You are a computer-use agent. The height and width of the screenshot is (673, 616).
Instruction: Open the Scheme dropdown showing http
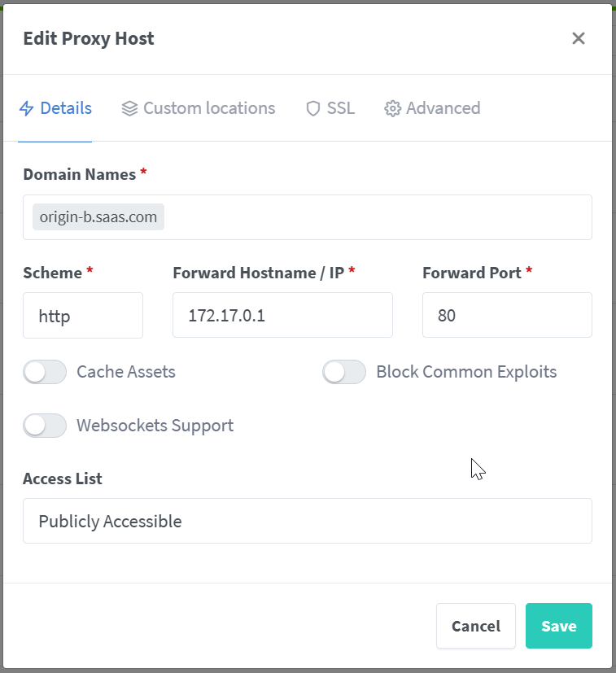(x=82, y=315)
